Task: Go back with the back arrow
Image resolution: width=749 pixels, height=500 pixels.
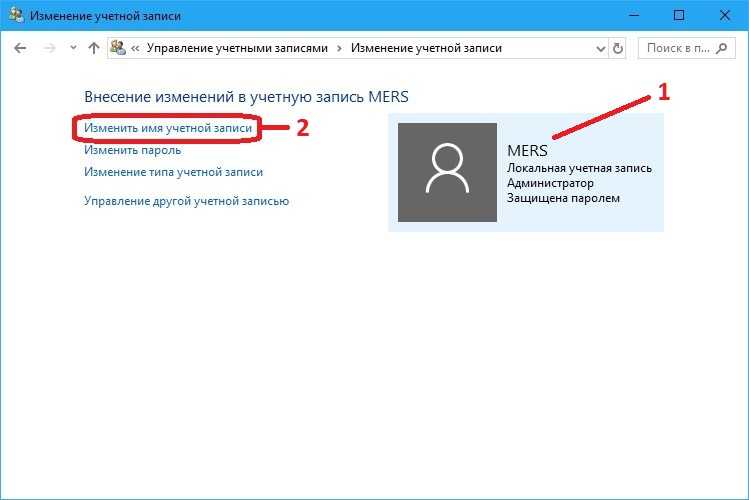Action: point(20,48)
